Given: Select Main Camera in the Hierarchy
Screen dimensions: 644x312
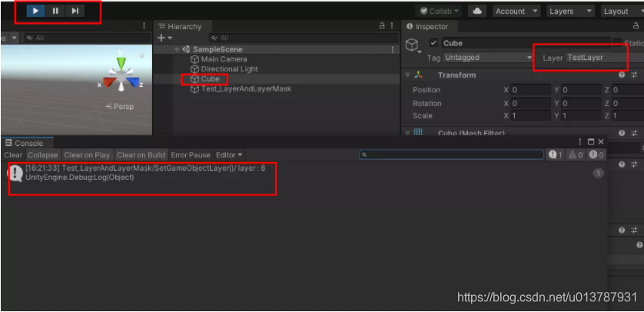Looking at the screenshot, I should click(224, 59).
